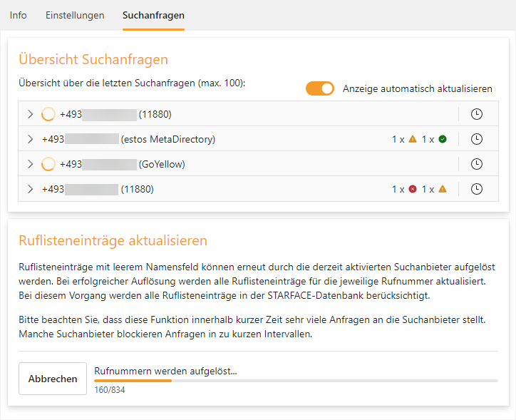This screenshot has height=420, width=516.
Task: Click clock icon in last 11880 row
Action: [477, 189]
